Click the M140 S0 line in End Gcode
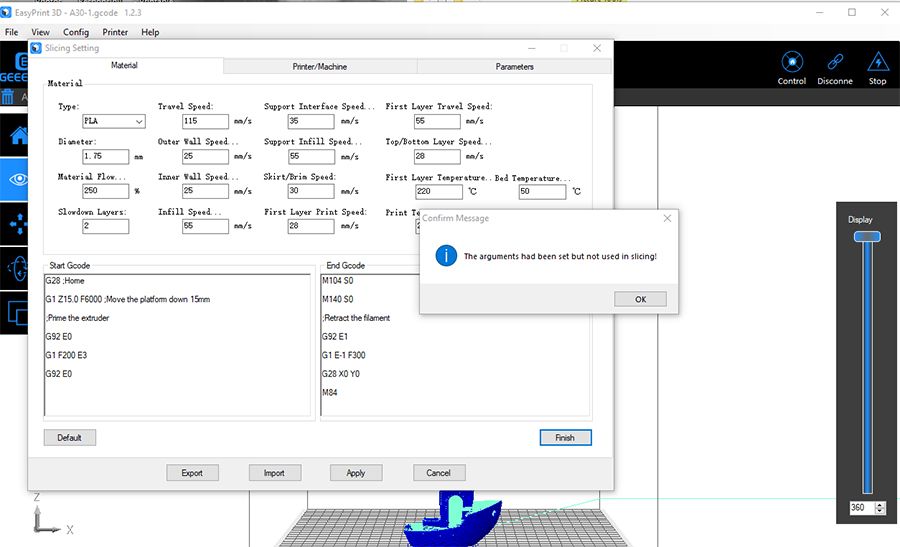Image resolution: width=900 pixels, height=547 pixels. click(x=338, y=299)
